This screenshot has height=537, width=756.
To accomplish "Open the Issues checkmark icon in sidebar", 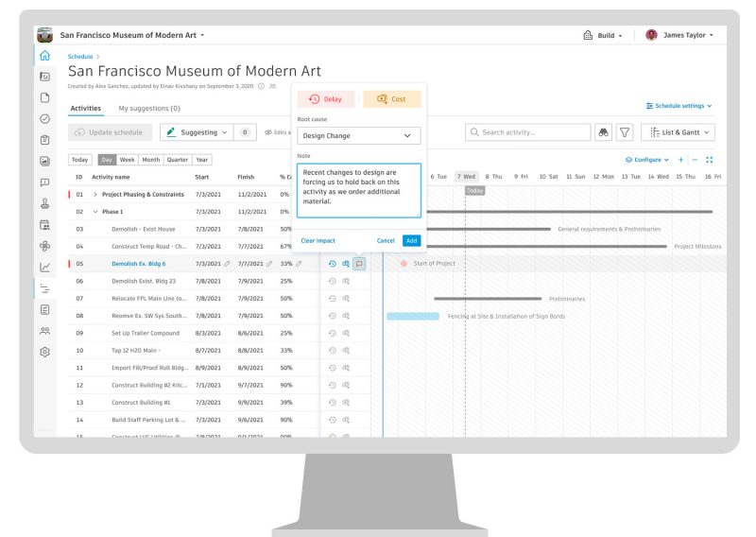I will click(x=44, y=119).
